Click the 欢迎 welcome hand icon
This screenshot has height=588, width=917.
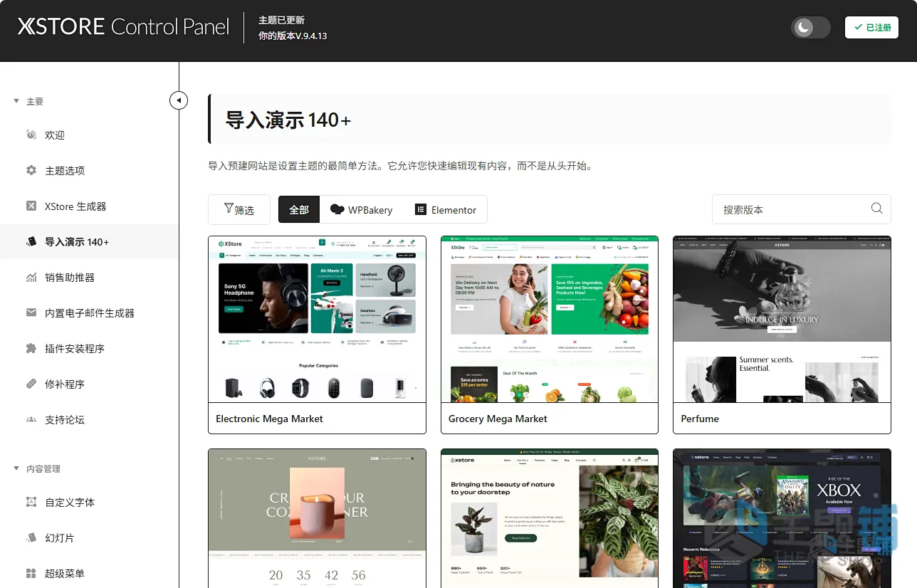pos(31,135)
